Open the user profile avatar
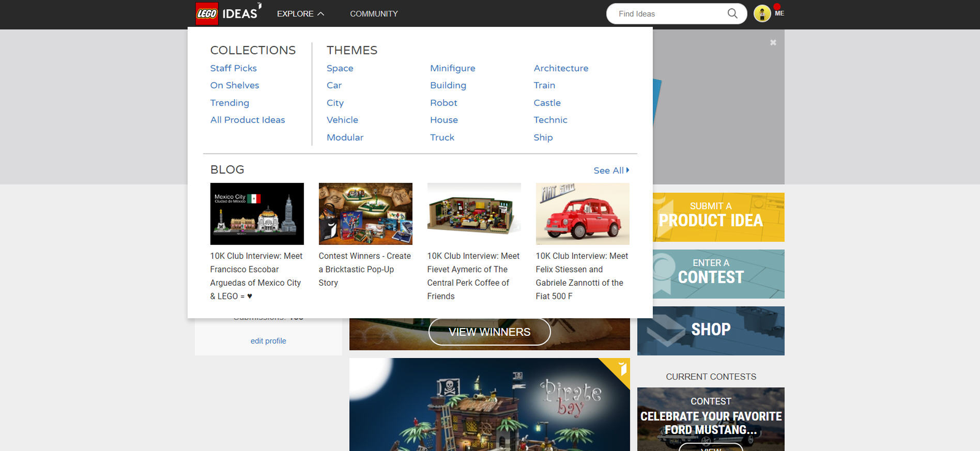The width and height of the screenshot is (980, 451). (x=762, y=13)
